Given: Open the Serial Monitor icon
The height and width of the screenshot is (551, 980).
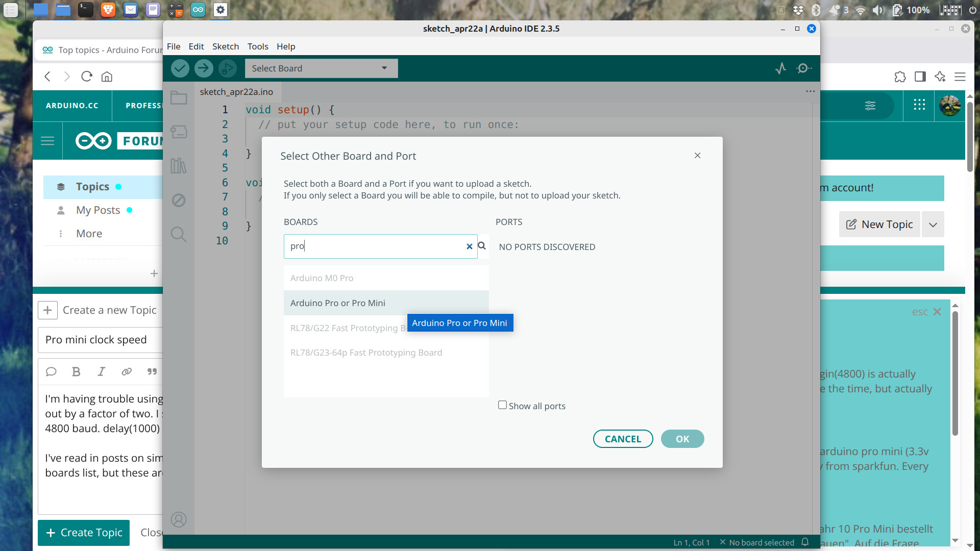Looking at the screenshot, I should tap(804, 68).
